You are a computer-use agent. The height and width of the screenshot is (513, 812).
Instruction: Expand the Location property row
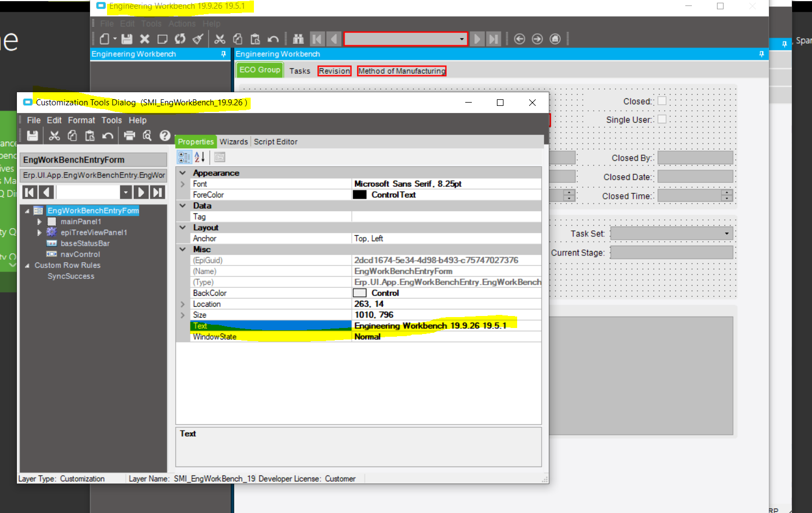[183, 304]
